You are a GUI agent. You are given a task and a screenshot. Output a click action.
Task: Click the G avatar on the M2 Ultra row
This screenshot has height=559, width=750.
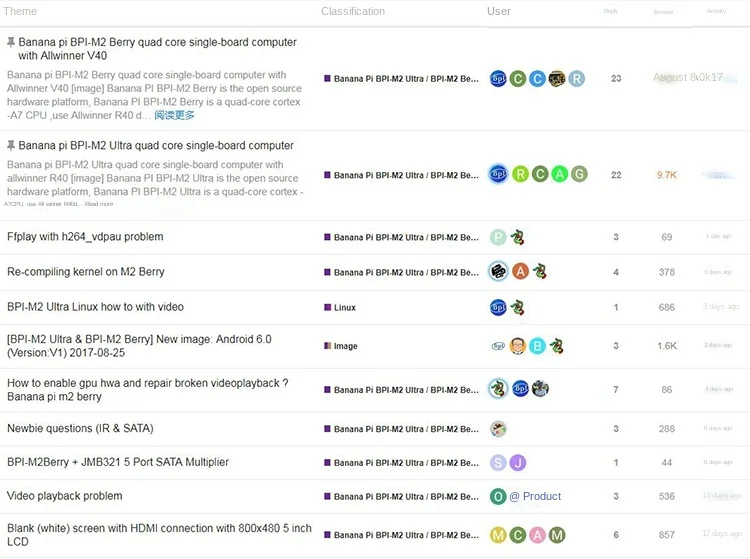[579, 174]
